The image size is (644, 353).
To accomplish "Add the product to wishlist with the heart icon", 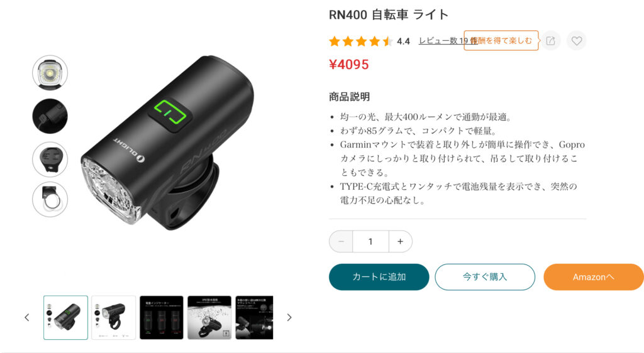I will click(x=577, y=41).
